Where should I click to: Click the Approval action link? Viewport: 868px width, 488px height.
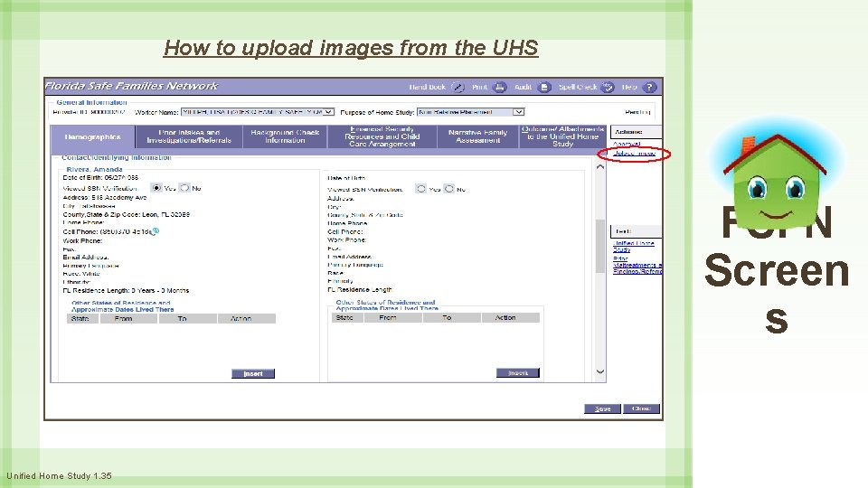pyautogui.click(x=627, y=144)
